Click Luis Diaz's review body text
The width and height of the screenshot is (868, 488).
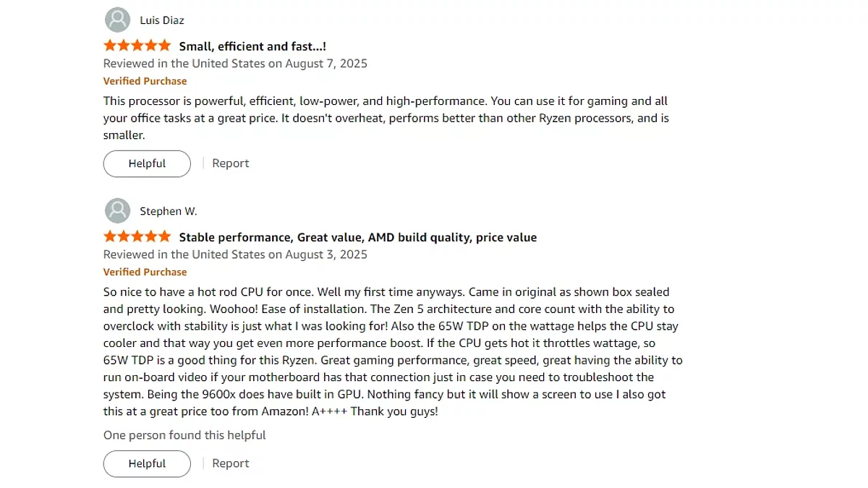coord(386,118)
